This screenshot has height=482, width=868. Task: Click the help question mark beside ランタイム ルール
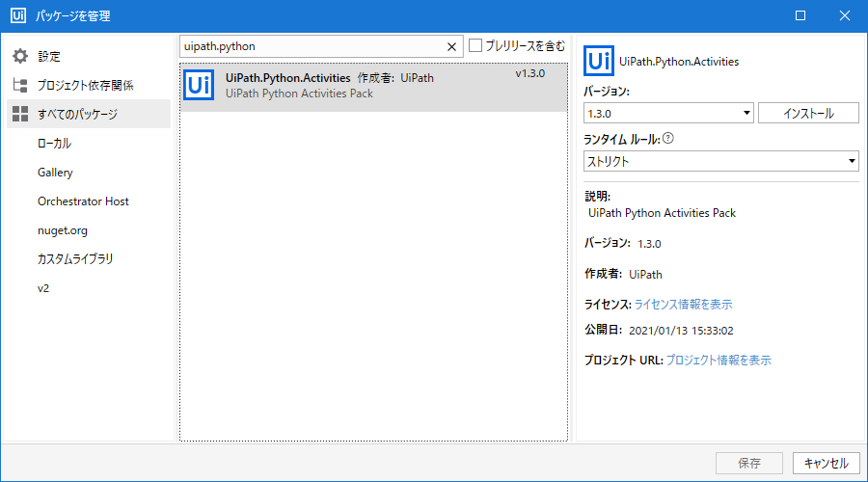click(668, 139)
